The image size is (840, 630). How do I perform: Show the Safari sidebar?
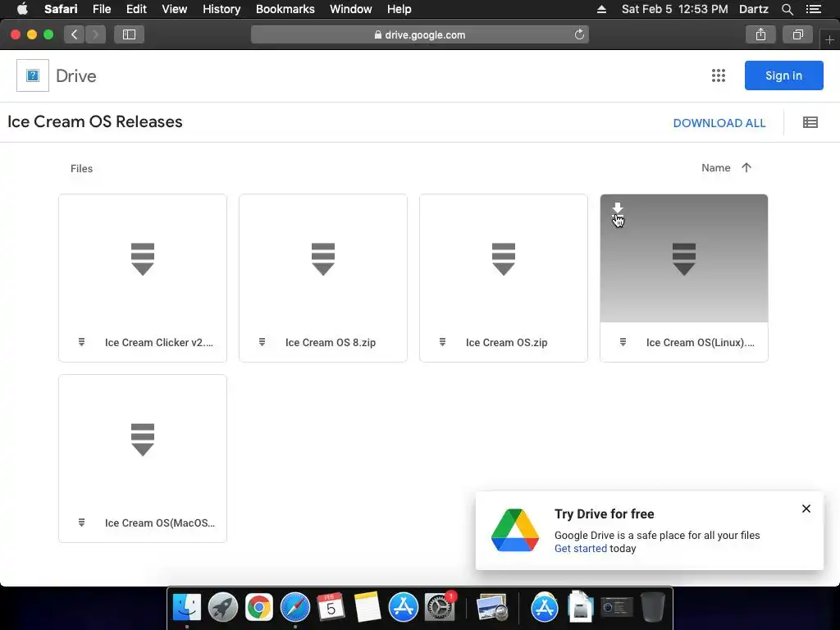[129, 34]
